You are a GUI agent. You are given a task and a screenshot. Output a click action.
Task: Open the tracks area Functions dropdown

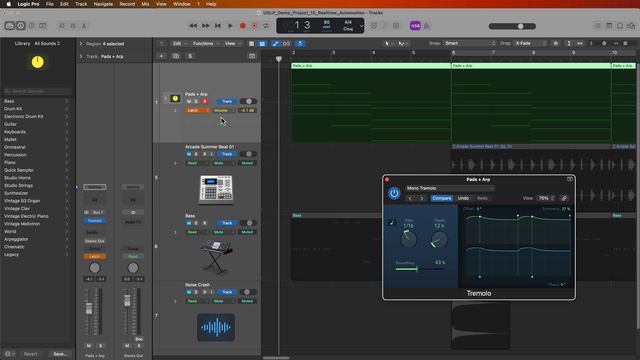205,44
